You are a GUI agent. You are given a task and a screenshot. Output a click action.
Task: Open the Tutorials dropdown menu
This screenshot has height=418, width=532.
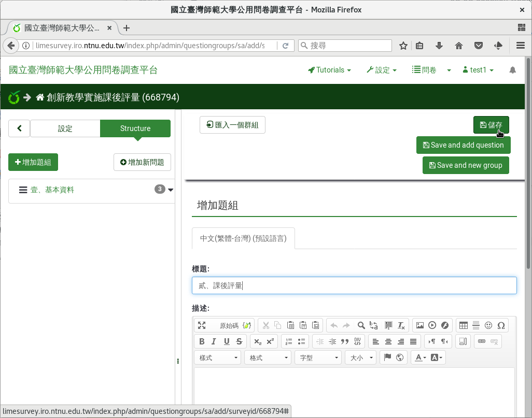(x=329, y=70)
